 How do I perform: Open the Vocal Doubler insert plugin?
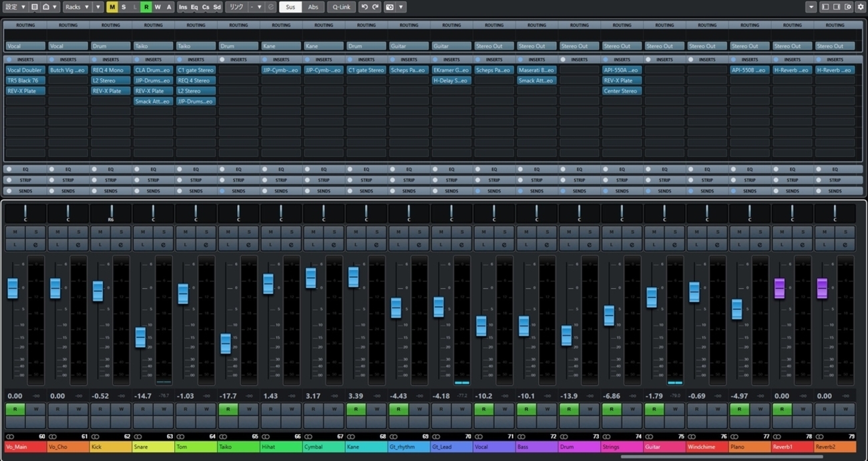(25, 70)
